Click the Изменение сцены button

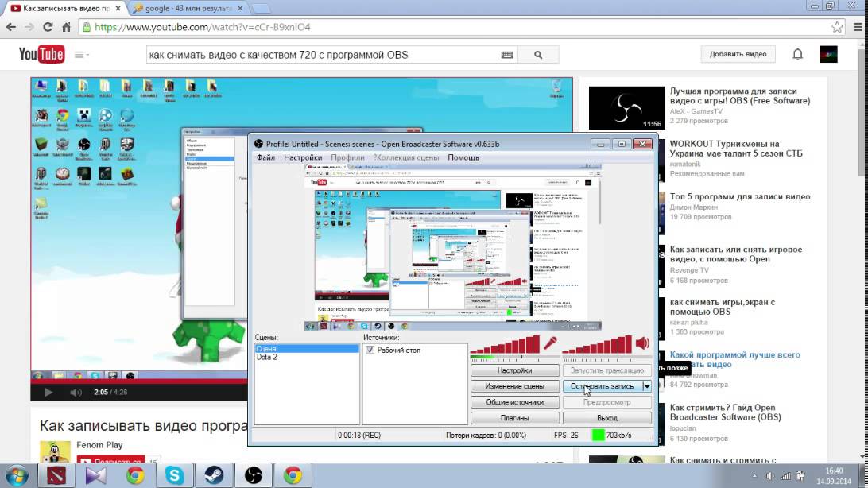click(x=515, y=386)
